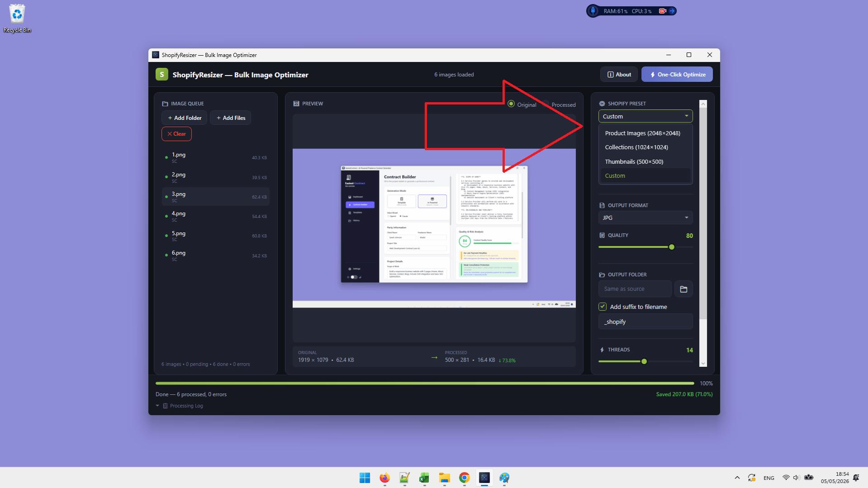Open File Explorer from the taskbar
This screenshot has height=488, width=868.
click(x=444, y=478)
